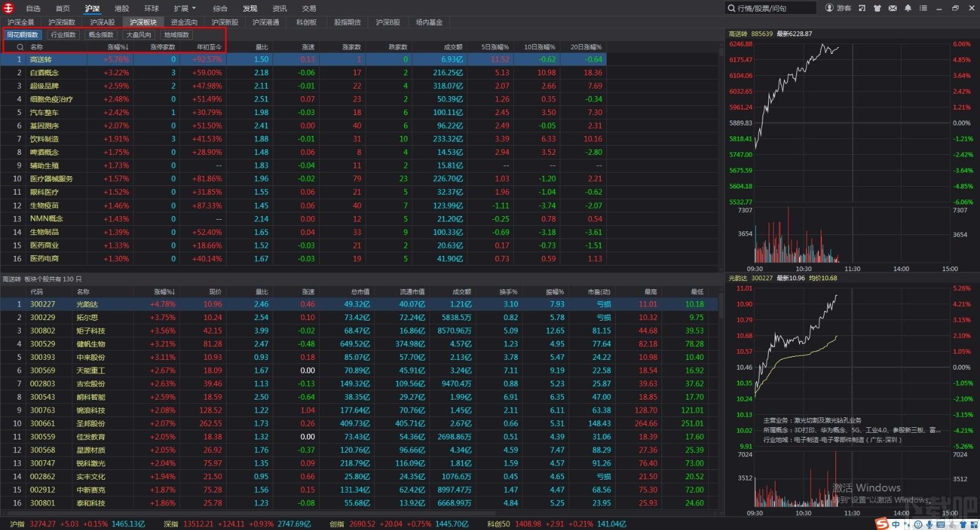Select the 行业指数 button
980x530 pixels.
click(63, 35)
